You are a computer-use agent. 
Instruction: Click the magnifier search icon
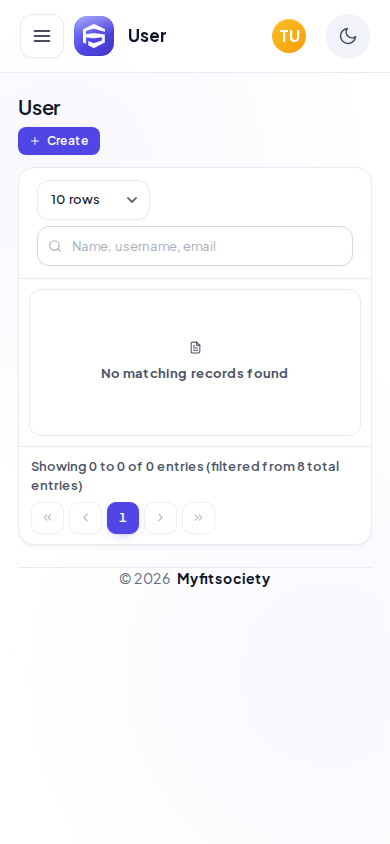(55, 246)
